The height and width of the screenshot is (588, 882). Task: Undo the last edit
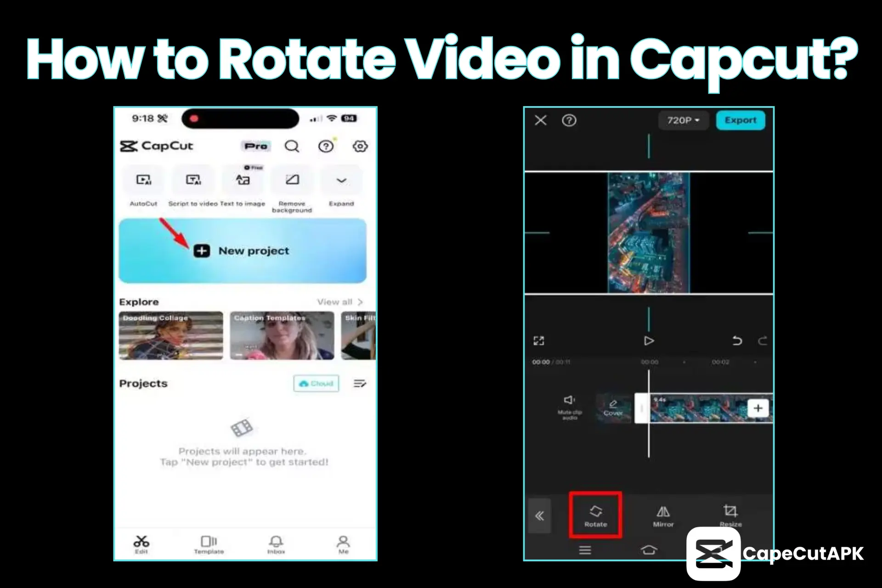[x=737, y=341]
